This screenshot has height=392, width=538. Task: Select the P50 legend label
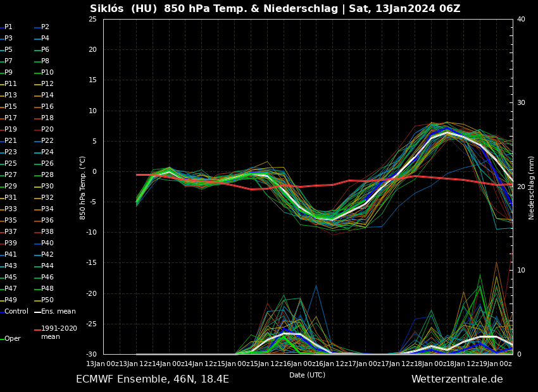(47, 300)
